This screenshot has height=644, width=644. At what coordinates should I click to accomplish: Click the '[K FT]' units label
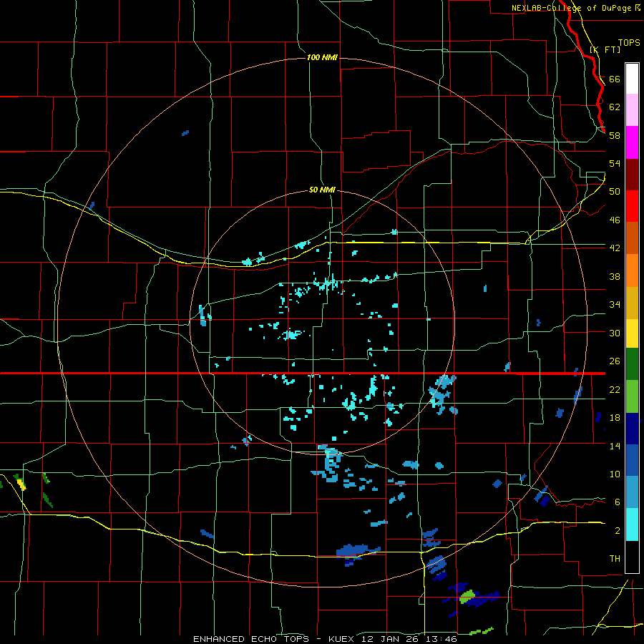(x=605, y=49)
